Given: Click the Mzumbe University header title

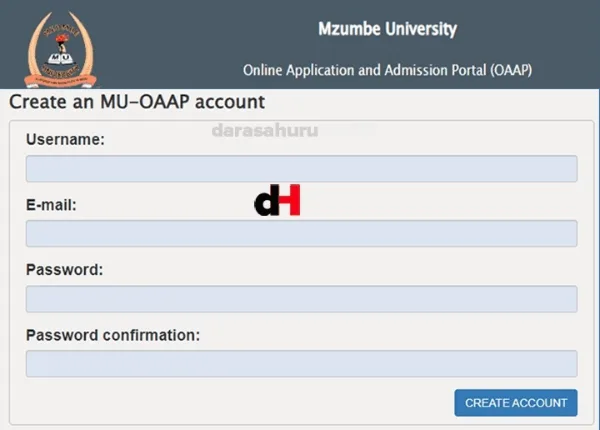Looking at the screenshot, I should click(388, 29).
